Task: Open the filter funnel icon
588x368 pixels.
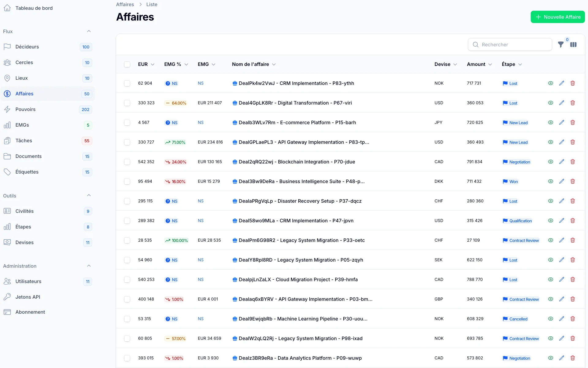Action: coord(560,44)
